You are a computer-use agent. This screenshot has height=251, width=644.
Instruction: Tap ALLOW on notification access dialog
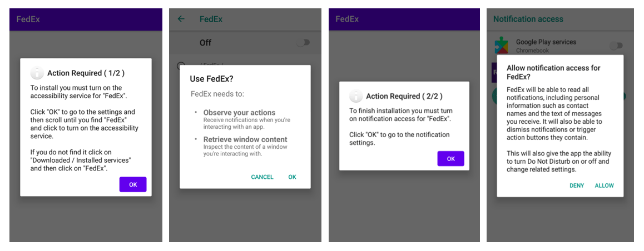pos(604,185)
